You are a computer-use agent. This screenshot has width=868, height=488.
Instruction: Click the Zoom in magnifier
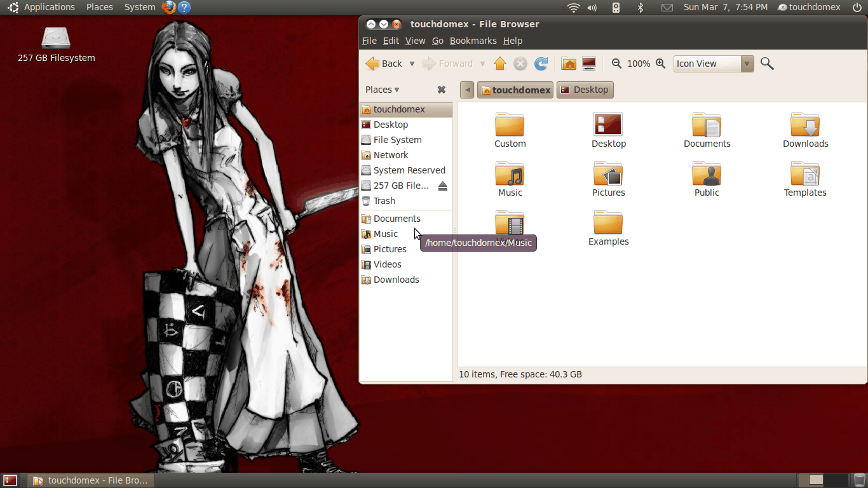click(x=660, y=64)
